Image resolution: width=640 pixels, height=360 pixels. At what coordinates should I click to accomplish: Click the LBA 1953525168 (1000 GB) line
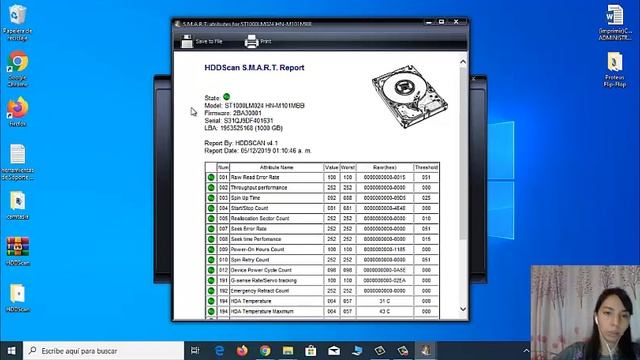(243, 128)
